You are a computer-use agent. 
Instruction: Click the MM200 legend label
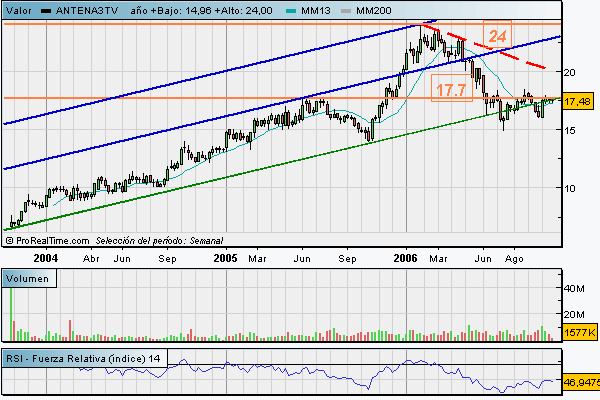coord(373,11)
